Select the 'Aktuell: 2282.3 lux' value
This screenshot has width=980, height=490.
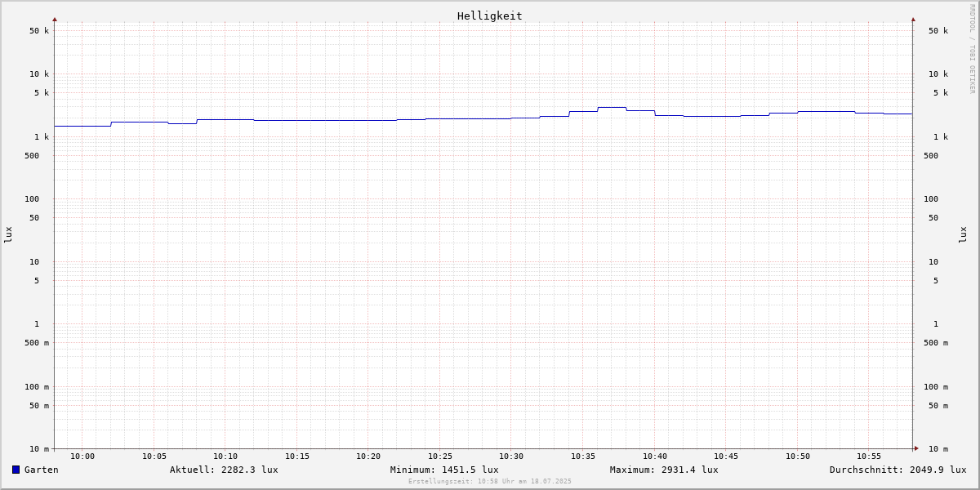224,470
